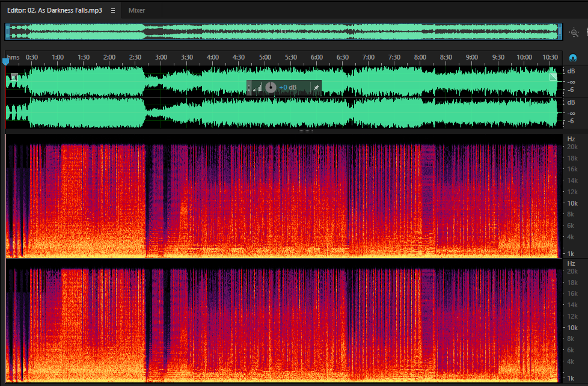Click the 6:30 mark on the time ruler

click(x=342, y=57)
